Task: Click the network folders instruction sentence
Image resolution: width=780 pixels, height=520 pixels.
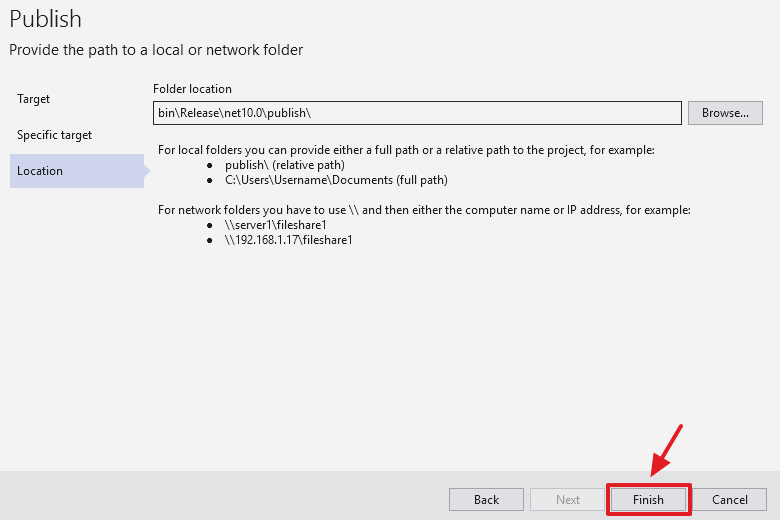Action: [x=424, y=210]
